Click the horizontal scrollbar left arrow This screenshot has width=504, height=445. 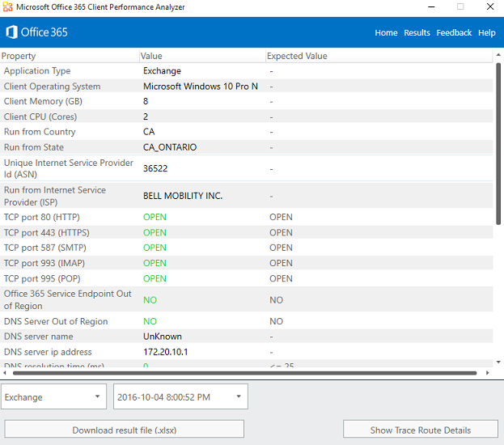point(5,373)
